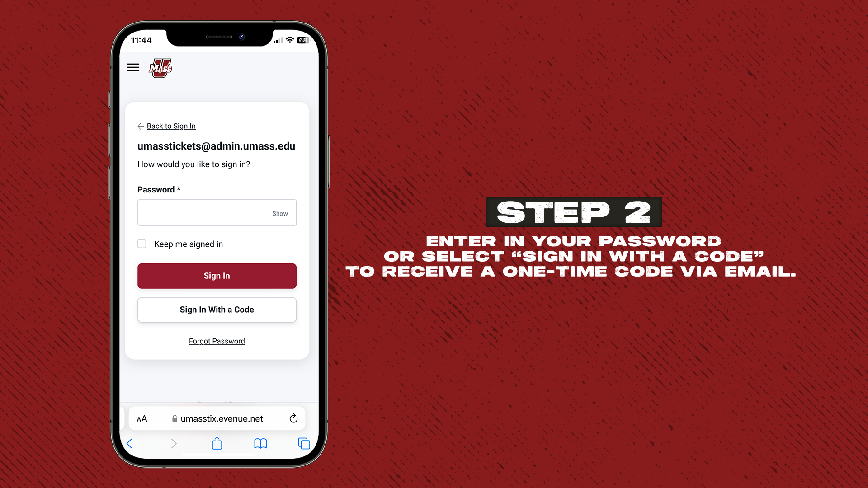Screen dimensions: 868x488
Task: Tap the UMass athletics logo icon
Action: pos(161,67)
